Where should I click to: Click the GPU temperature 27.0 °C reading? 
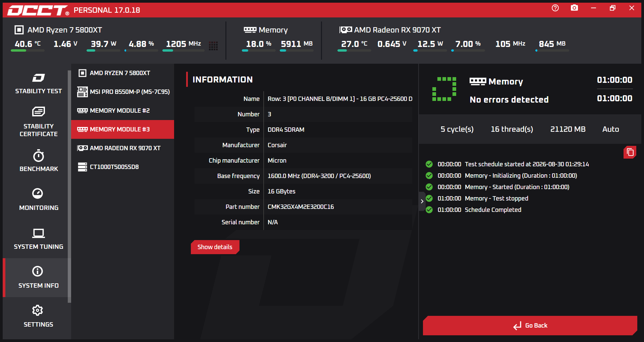click(354, 44)
